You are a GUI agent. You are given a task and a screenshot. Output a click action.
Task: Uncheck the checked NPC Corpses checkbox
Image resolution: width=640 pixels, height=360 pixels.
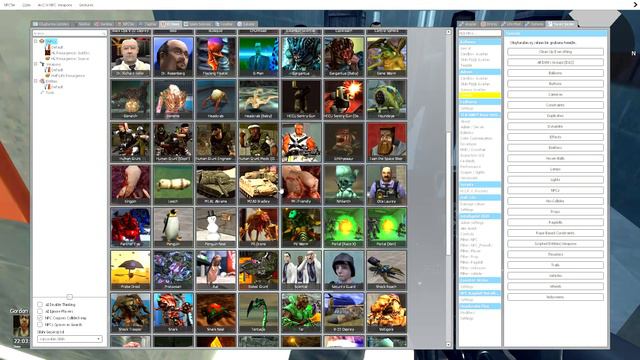pyautogui.click(x=40, y=318)
